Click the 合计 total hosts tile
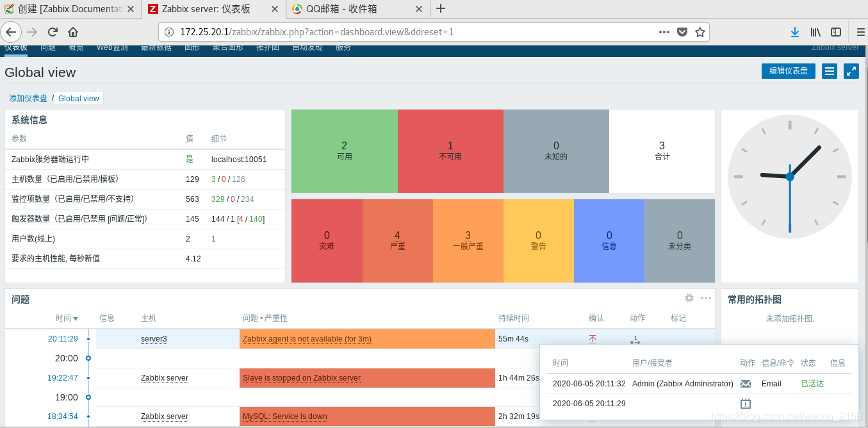The image size is (868, 428). [x=662, y=151]
